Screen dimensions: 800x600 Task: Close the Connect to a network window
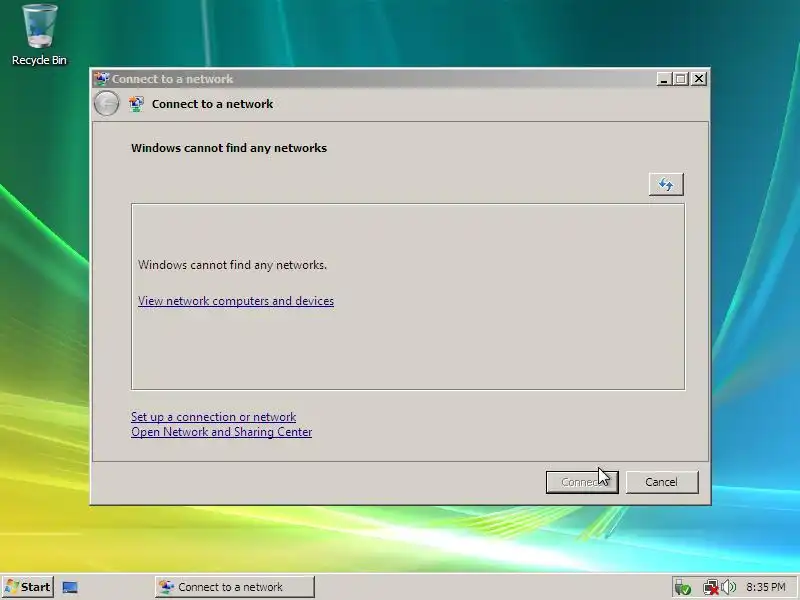699,79
